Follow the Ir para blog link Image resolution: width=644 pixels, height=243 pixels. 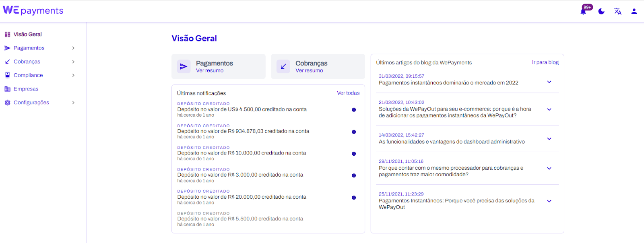[x=545, y=62]
